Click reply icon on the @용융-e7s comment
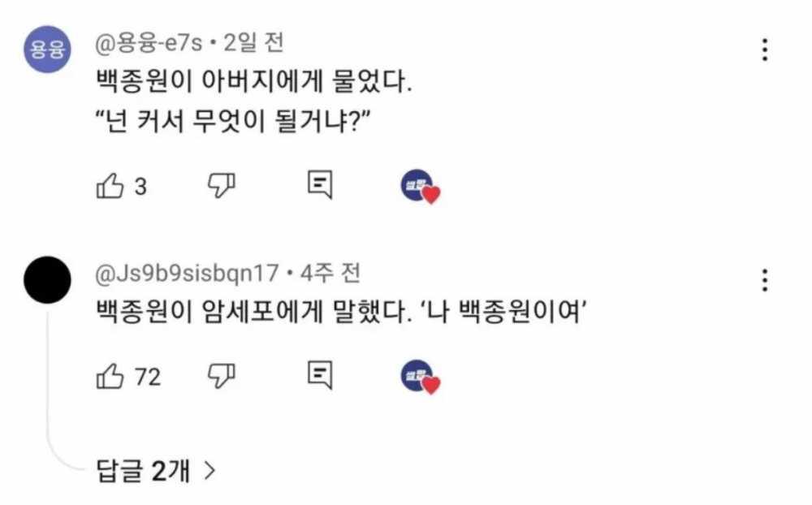 point(320,186)
